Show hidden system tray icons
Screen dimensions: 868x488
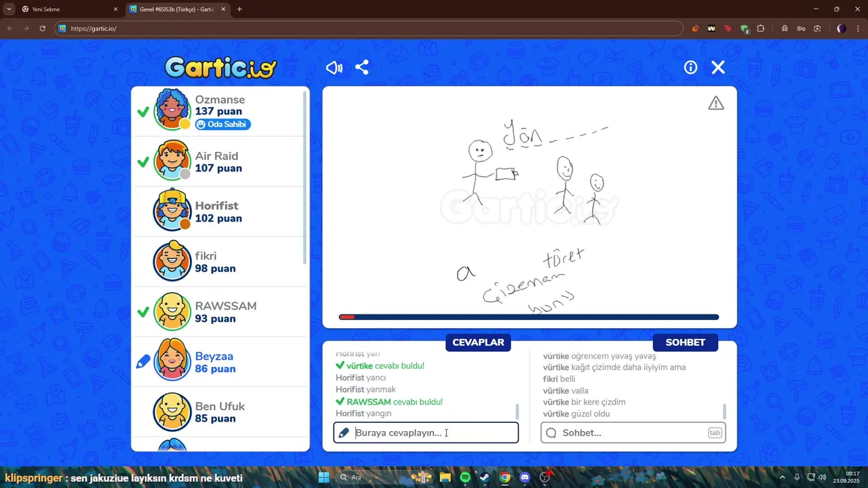pyautogui.click(x=783, y=477)
